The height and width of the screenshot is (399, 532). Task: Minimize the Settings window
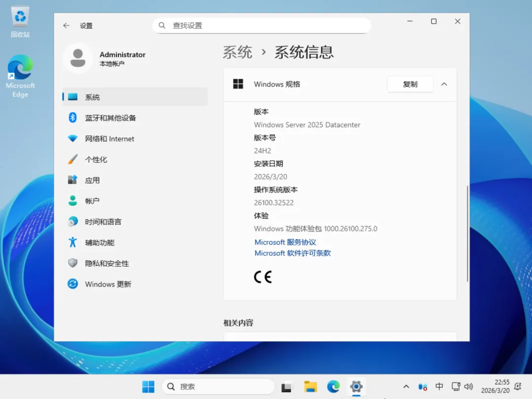(410, 21)
